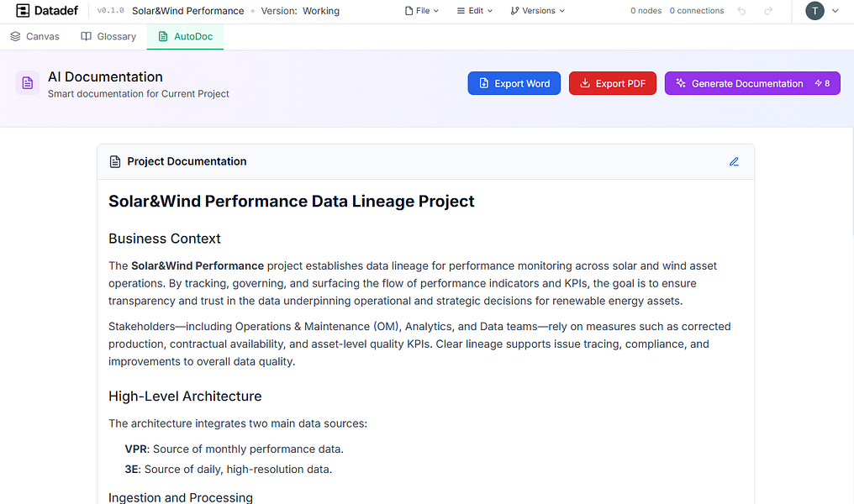Select the pencil edit icon on Project Documentation
The image size is (854, 504).
click(734, 161)
